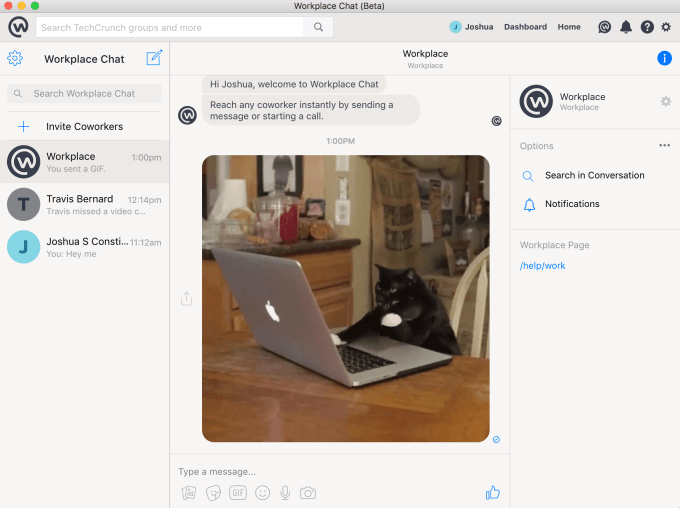The height and width of the screenshot is (508, 680).
Task: Click the gear next to Workplace in info panel
Action: pyautogui.click(x=666, y=102)
